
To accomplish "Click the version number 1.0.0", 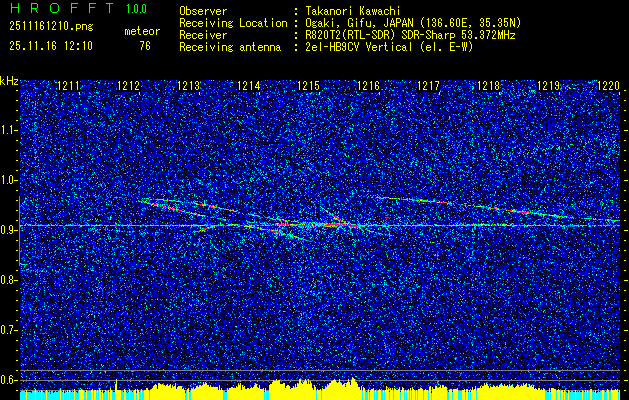I will [x=136, y=9].
